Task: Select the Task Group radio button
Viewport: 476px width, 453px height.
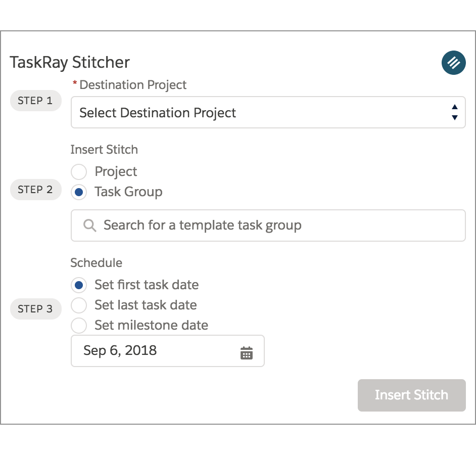Action: click(79, 192)
